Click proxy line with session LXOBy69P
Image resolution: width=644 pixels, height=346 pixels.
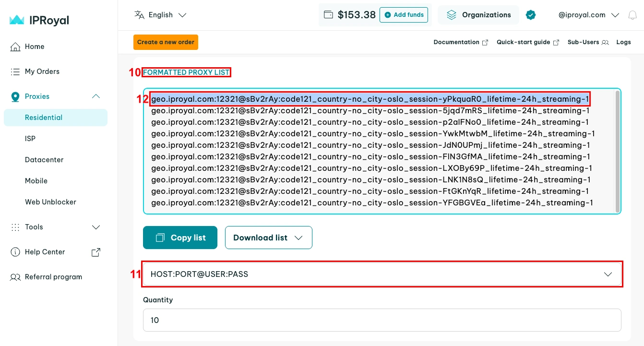coord(371,168)
